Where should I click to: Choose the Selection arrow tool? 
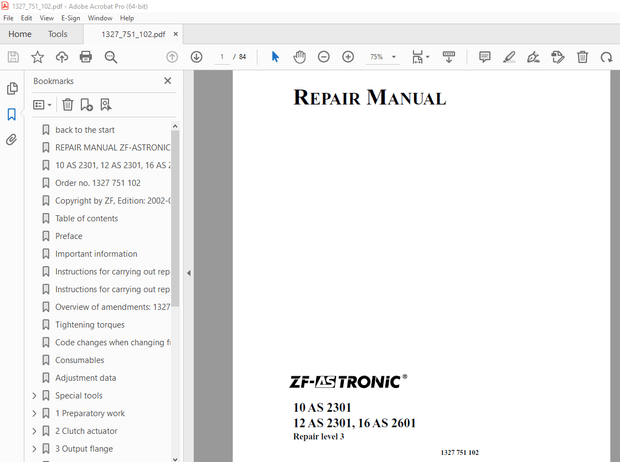tap(275, 57)
